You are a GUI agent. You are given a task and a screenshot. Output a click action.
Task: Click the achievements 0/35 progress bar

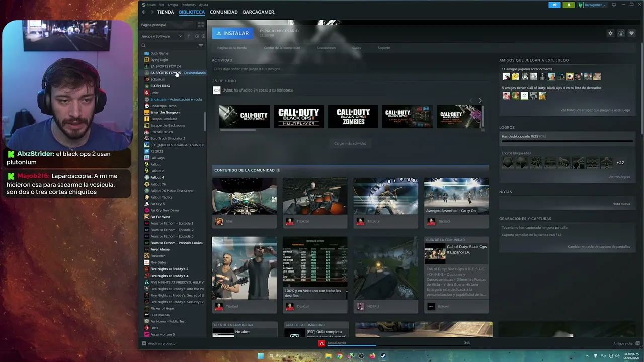tap(567, 141)
